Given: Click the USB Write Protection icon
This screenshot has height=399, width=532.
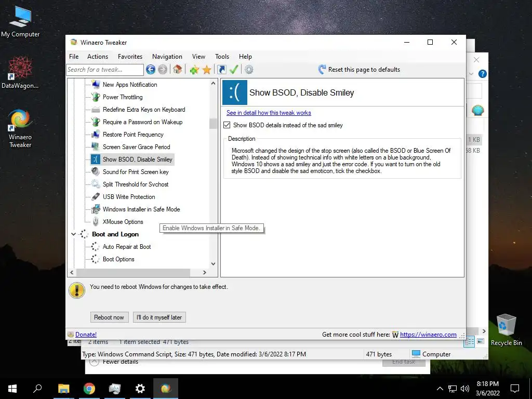Looking at the screenshot, I should pyautogui.click(x=96, y=197).
